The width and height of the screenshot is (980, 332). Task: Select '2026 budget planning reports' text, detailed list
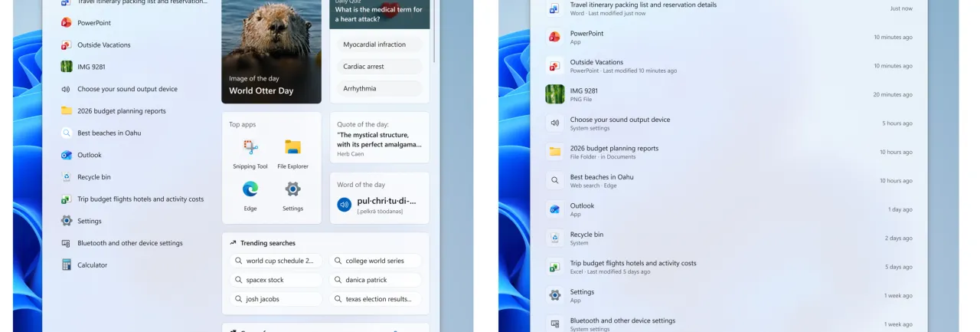click(x=614, y=148)
